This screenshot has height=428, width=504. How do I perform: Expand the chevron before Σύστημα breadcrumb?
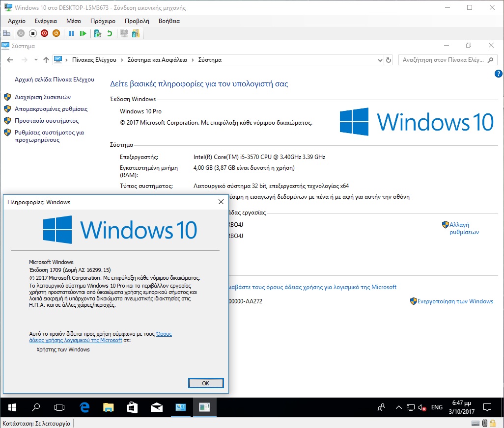click(x=193, y=60)
